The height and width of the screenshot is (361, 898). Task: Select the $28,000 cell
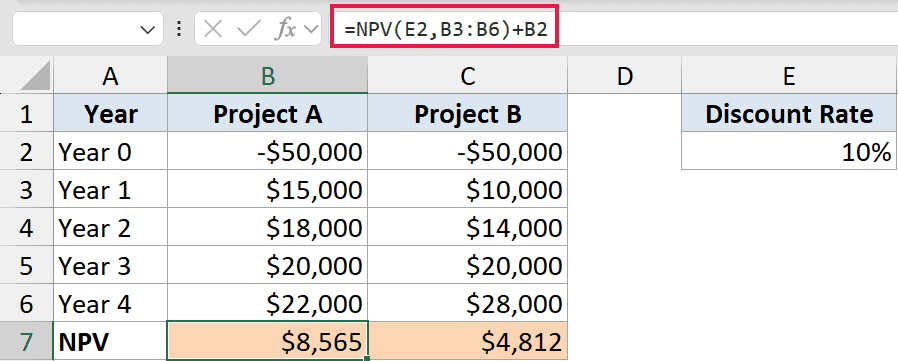[x=468, y=304]
